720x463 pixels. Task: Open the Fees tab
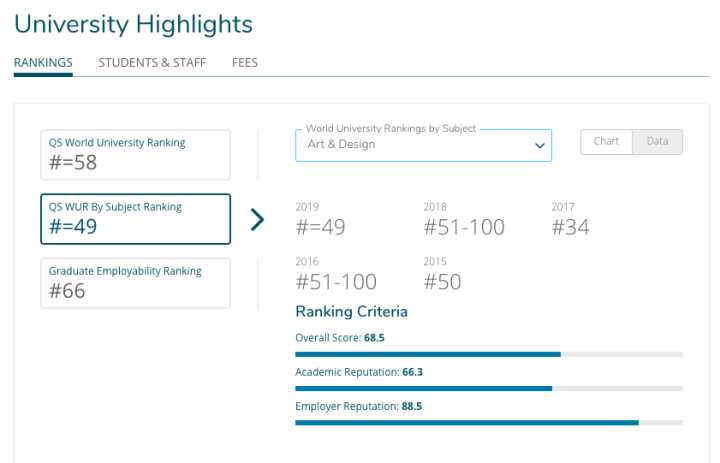[x=245, y=62]
